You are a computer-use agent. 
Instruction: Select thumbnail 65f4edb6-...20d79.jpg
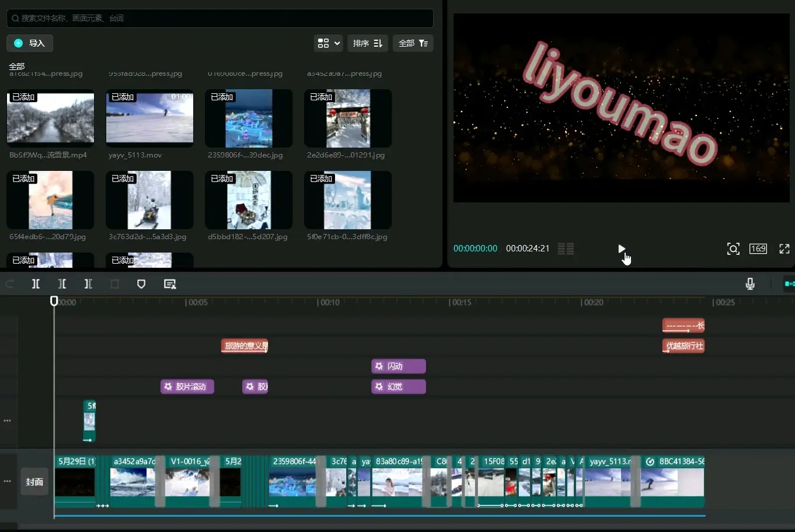tap(50, 200)
